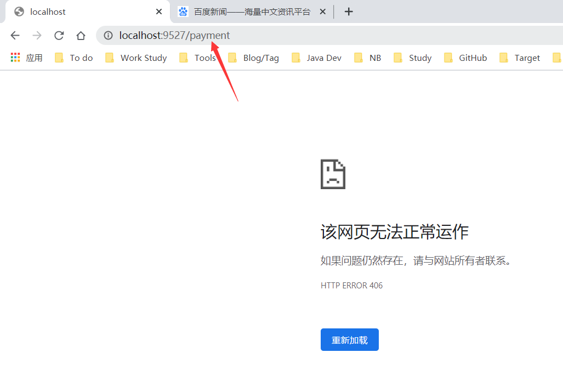The width and height of the screenshot is (563, 392).
Task: Click the 该网页无法正常运作 heading
Action: tap(394, 232)
